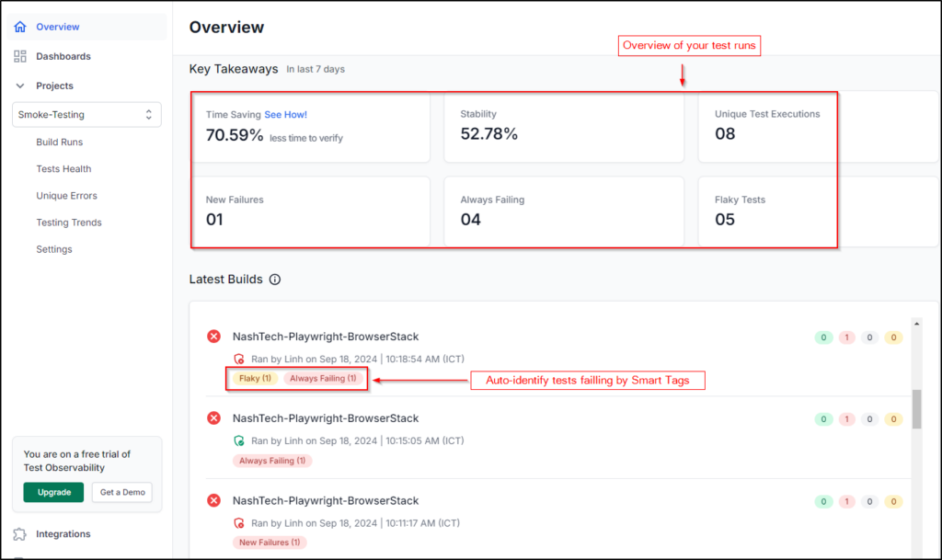Click failed status icon of first build

[x=214, y=337]
